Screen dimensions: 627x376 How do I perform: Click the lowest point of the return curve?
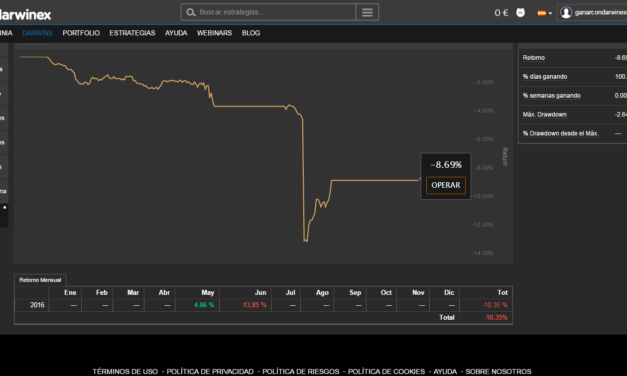coord(306,241)
